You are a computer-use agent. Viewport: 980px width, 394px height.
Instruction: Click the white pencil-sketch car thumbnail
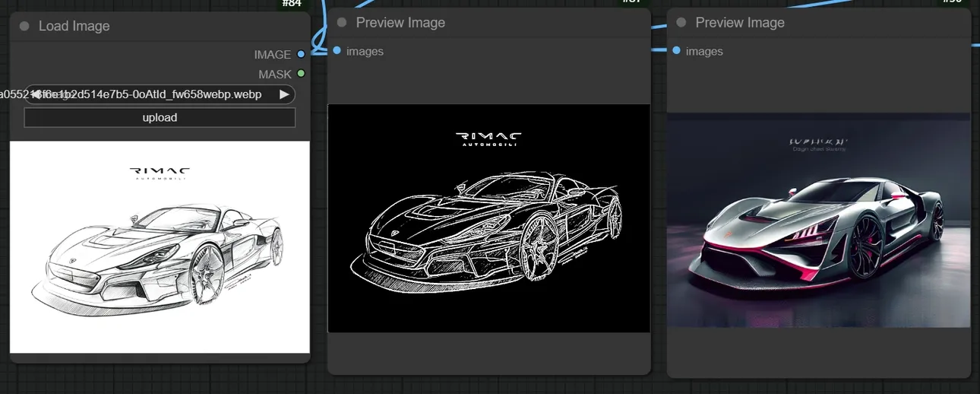160,247
